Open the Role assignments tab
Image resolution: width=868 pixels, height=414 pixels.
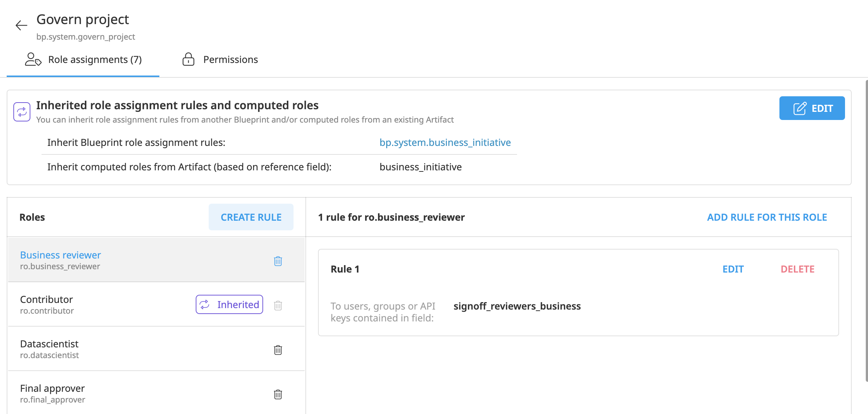95,59
